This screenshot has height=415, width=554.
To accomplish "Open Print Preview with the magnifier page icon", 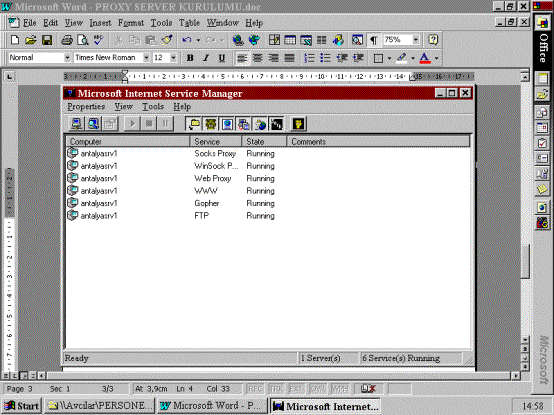I will 83,40.
